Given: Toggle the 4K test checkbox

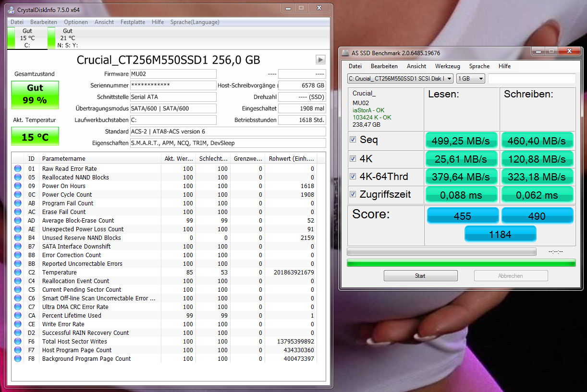Looking at the screenshot, I should [353, 158].
